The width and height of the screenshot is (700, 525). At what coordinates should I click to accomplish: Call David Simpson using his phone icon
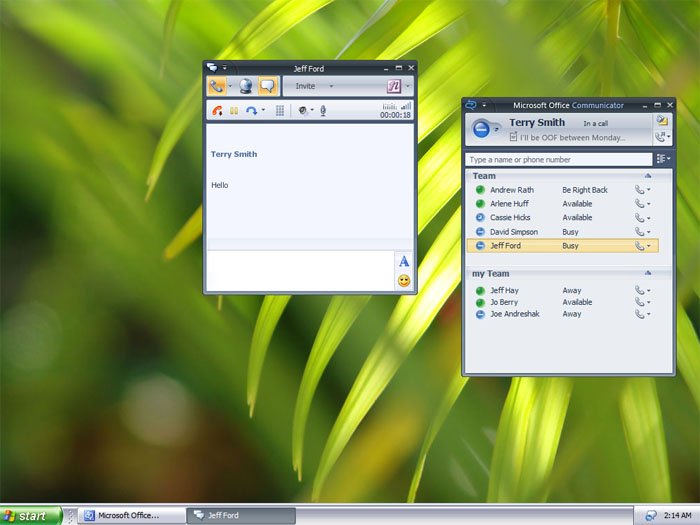pyautogui.click(x=640, y=232)
